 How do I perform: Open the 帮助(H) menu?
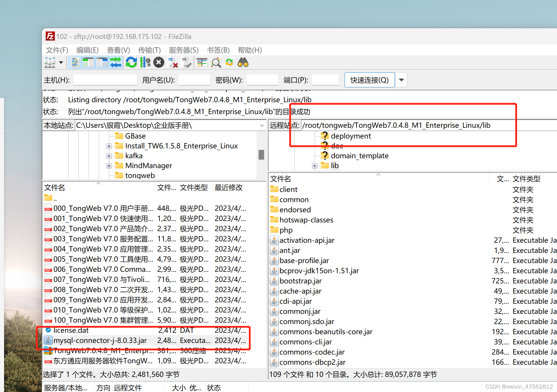[x=250, y=50]
